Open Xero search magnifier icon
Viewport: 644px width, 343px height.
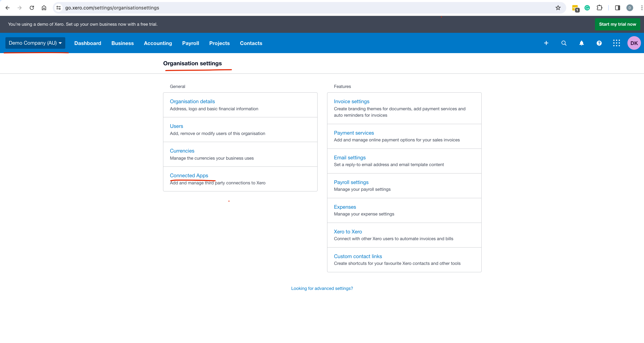pos(564,43)
